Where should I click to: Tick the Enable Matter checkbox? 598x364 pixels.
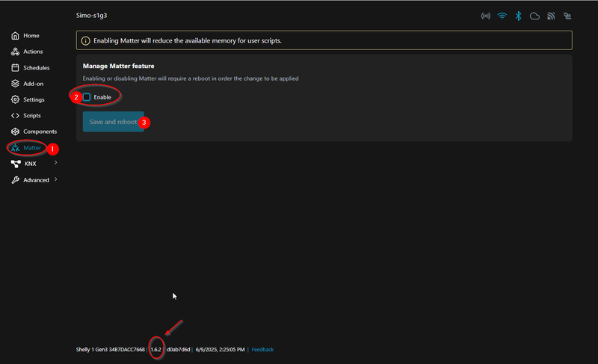point(87,97)
